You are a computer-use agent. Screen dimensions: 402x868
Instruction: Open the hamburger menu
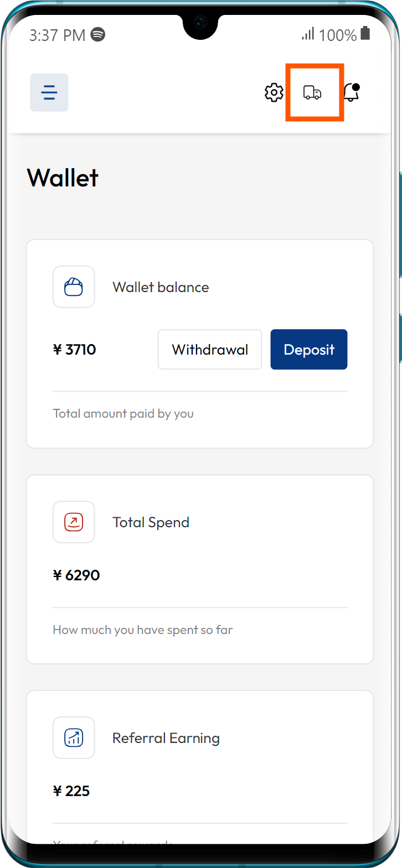pyautogui.click(x=49, y=92)
